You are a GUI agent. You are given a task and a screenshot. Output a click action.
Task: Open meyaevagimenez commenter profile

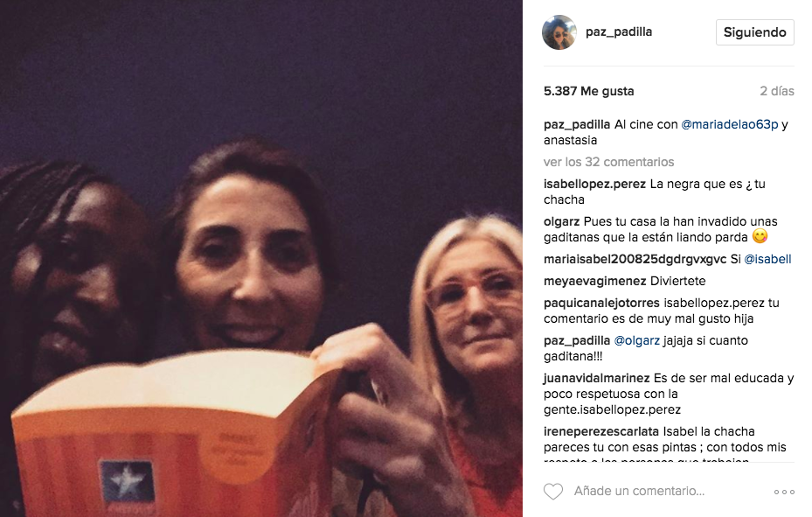pyautogui.click(x=594, y=281)
